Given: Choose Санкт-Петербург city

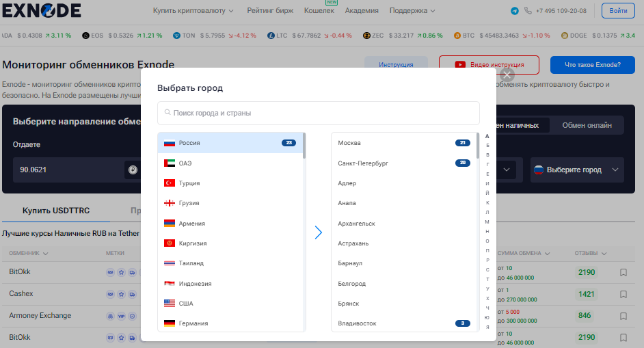Looking at the screenshot, I should click(404, 163).
